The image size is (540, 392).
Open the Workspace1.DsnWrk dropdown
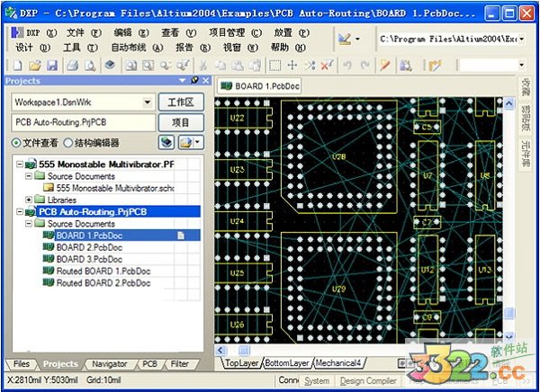[148, 102]
